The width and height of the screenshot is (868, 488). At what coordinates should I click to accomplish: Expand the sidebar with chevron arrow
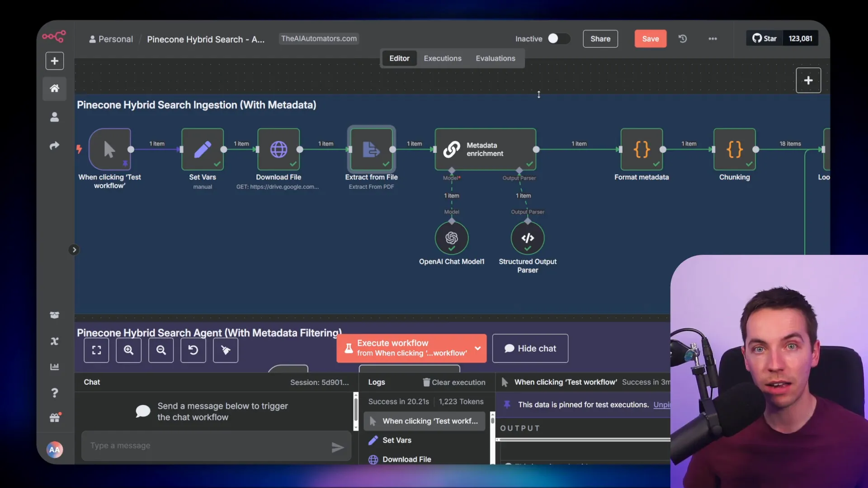click(74, 250)
